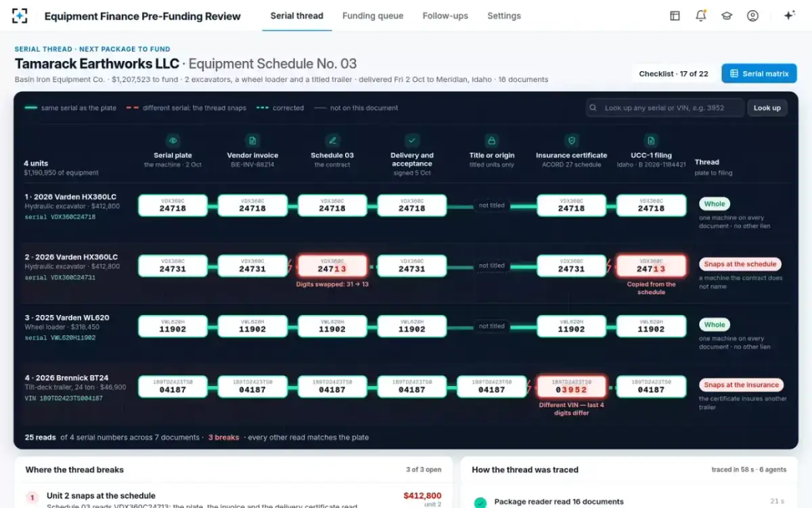812x508 pixels.
Task: Click 'Copied from the schedule' note
Action: pyautogui.click(x=651, y=288)
